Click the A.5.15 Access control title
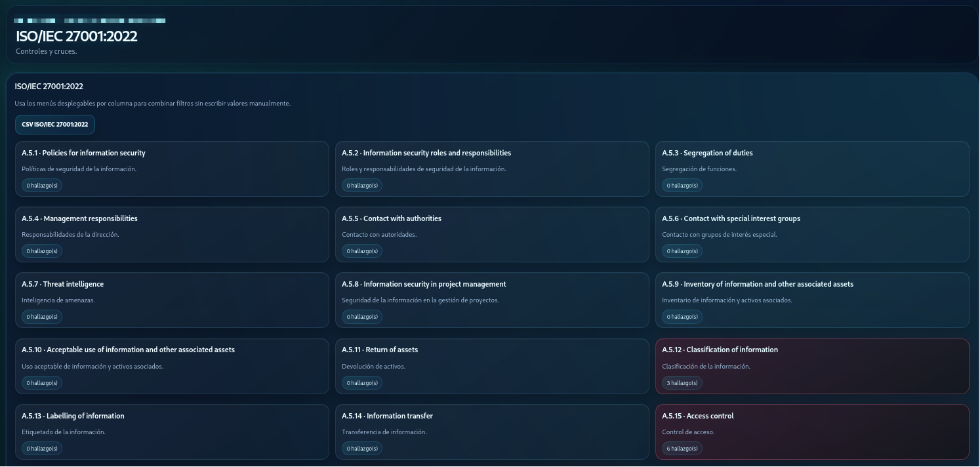Screen dimensions: 980x467 click(698, 416)
